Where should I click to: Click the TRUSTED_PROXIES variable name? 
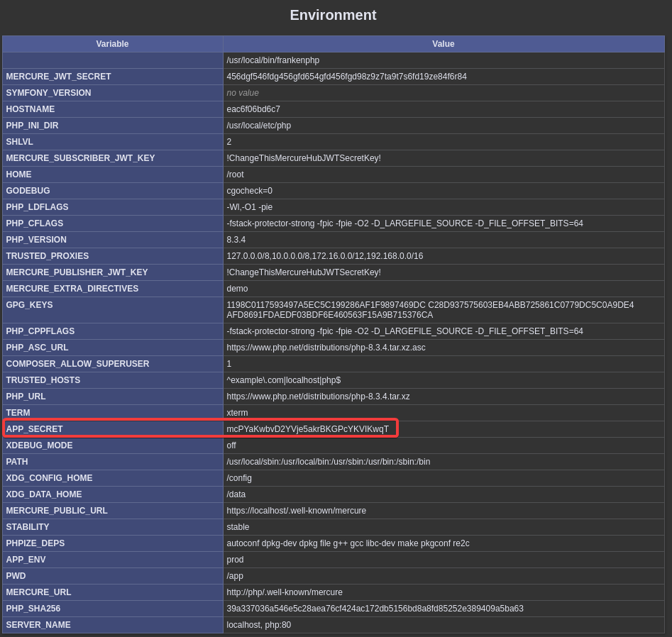[x=48, y=256]
